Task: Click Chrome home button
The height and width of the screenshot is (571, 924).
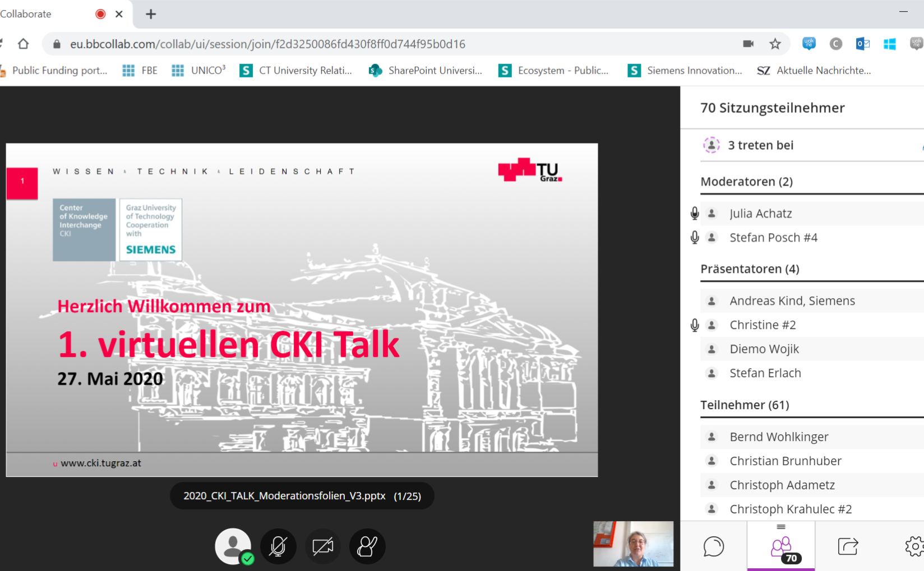Action: (23, 44)
